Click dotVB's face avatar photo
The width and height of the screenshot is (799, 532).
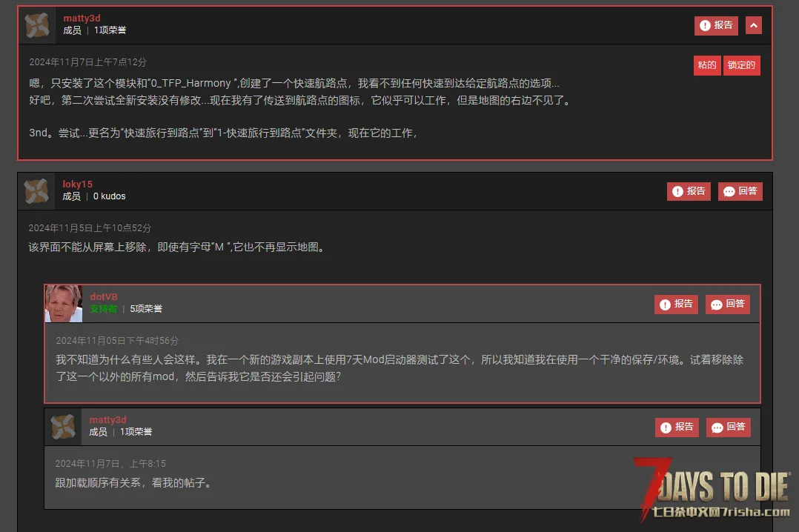(x=64, y=305)
